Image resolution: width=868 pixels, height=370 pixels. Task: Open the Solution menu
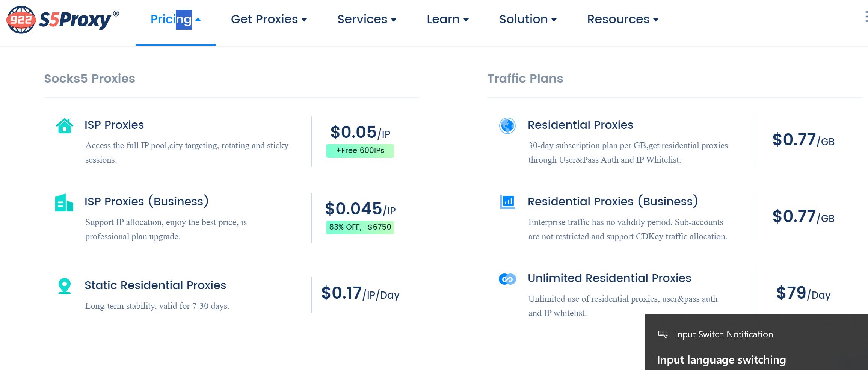528,20
